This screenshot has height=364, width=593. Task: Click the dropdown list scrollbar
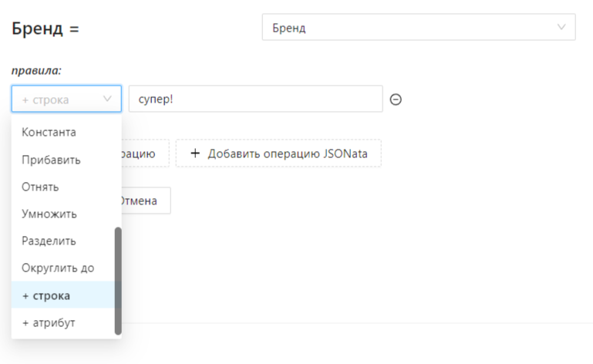[x=118, y=281]
